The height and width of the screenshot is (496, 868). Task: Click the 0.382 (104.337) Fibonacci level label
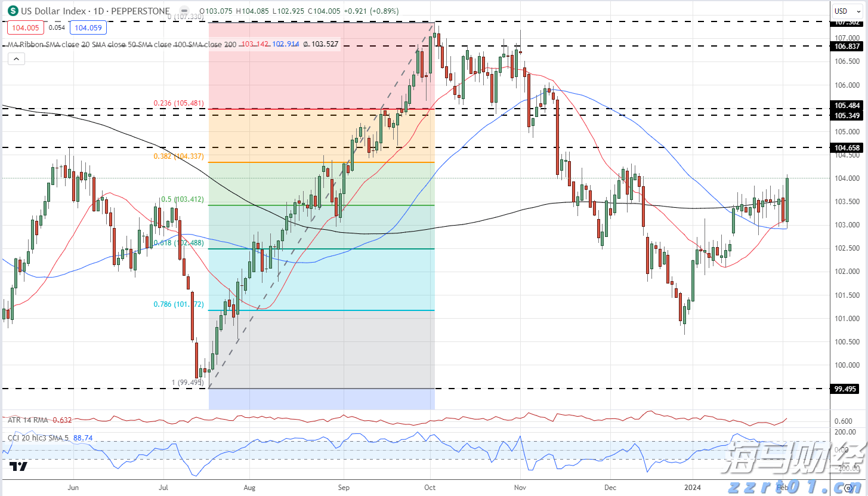click(178, 156)
